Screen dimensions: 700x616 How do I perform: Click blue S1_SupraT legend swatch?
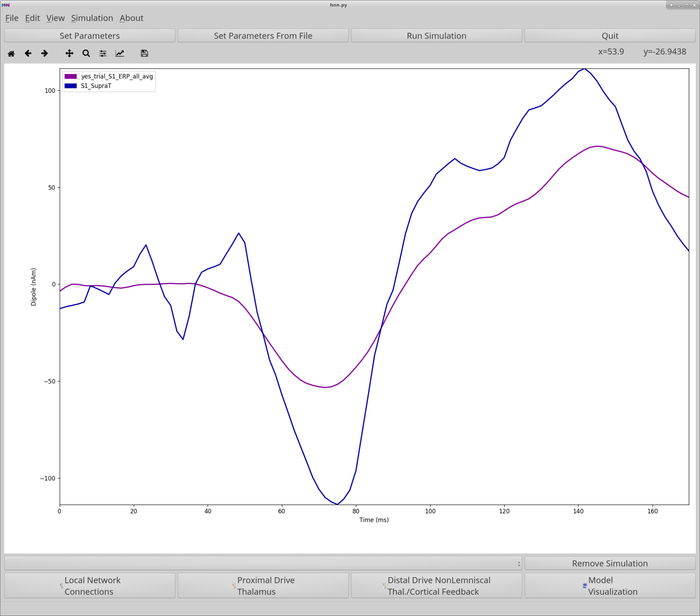[x=71, y=86]
